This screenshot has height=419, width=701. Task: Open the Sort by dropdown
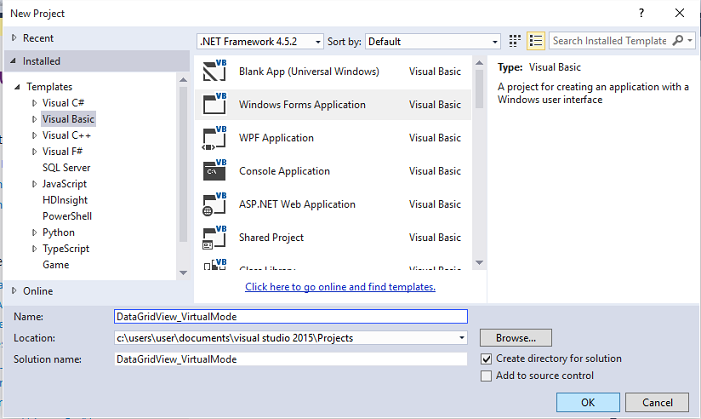pos(433,42)
